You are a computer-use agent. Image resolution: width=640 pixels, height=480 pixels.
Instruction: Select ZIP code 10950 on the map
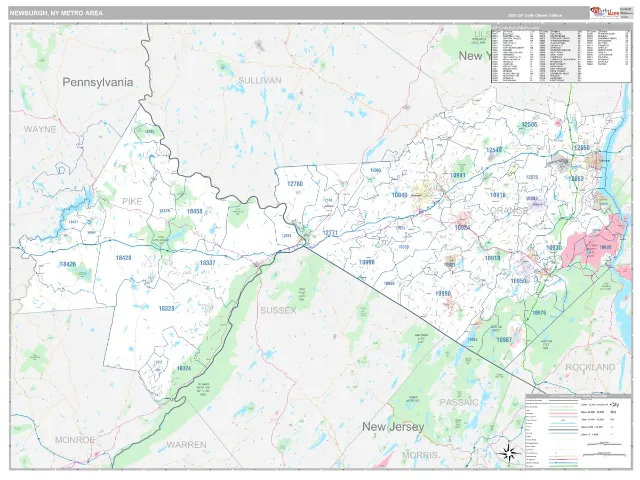point(518,281)
